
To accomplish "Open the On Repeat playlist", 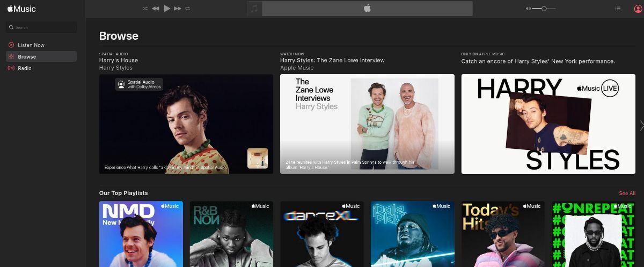I will [594, 234].
